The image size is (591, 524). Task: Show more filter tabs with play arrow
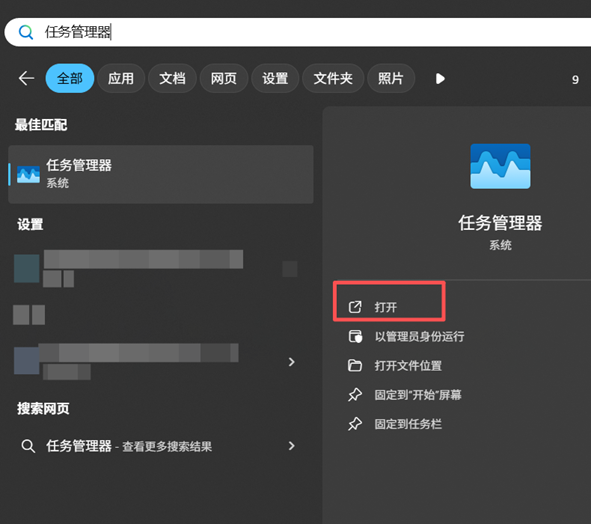440,79
